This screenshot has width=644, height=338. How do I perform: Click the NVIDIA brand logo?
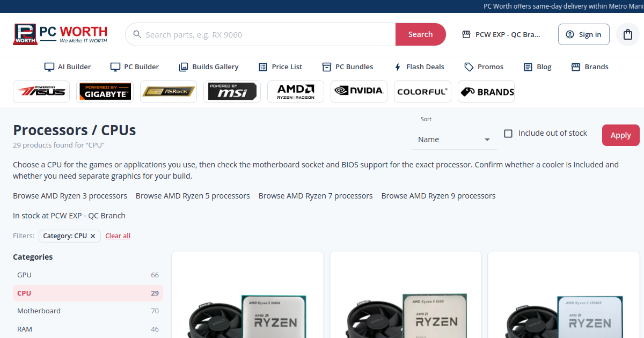pyautogui.click(x=359, y=92)
